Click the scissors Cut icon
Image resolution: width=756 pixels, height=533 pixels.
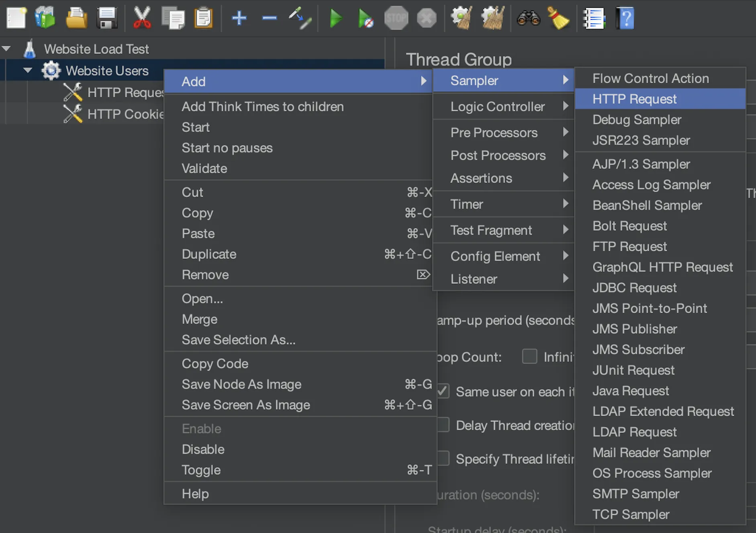click(142, 18)
